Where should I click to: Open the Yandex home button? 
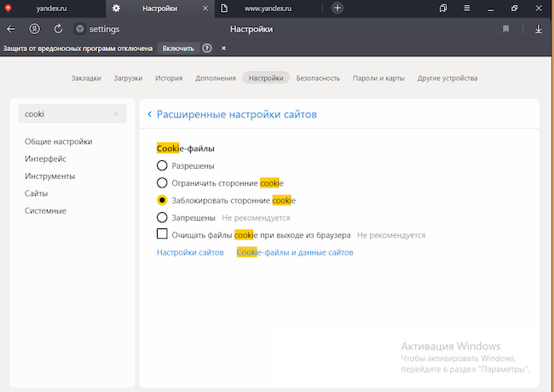(36, 29)
